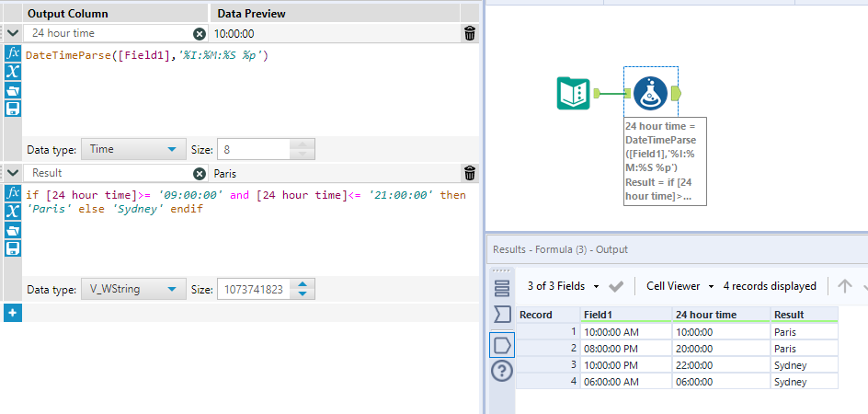
Task: Decrease the Result field size
Action: pos(303,293)
